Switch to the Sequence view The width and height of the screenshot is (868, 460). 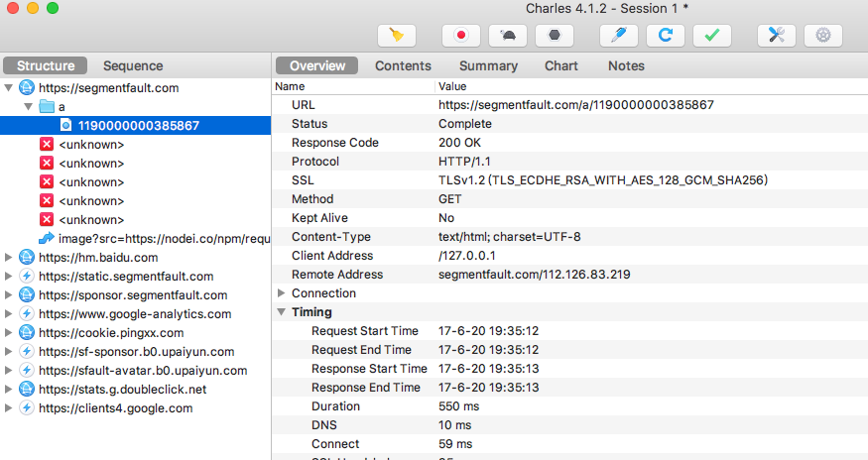[133, 66]
